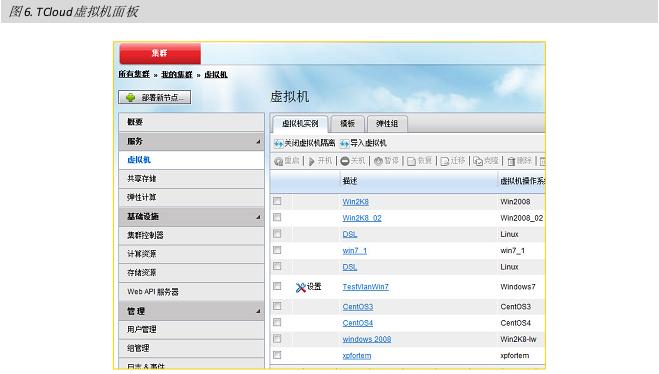
Task: Switch to the 模板 tab
Action: coord(347,124)
